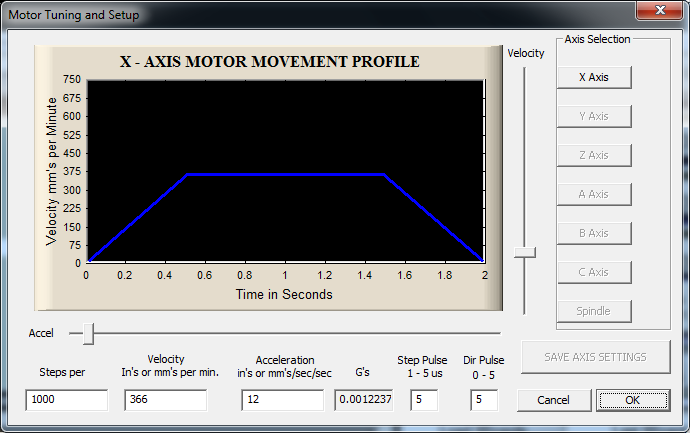The width and height of the screenshot is (690, 433).
Task: Focus the Step Pulse input field
Action: [x=424, y=400]
